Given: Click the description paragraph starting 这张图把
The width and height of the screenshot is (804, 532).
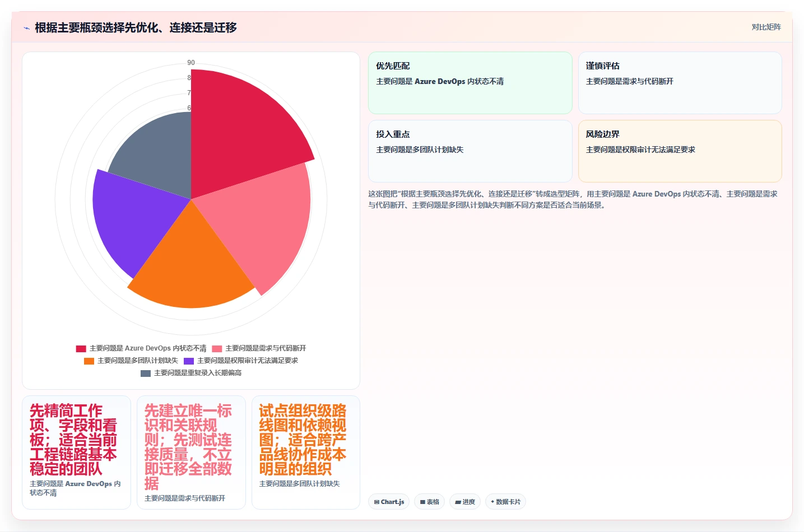Looking at the screenshot, I should (x=573, y=199).
